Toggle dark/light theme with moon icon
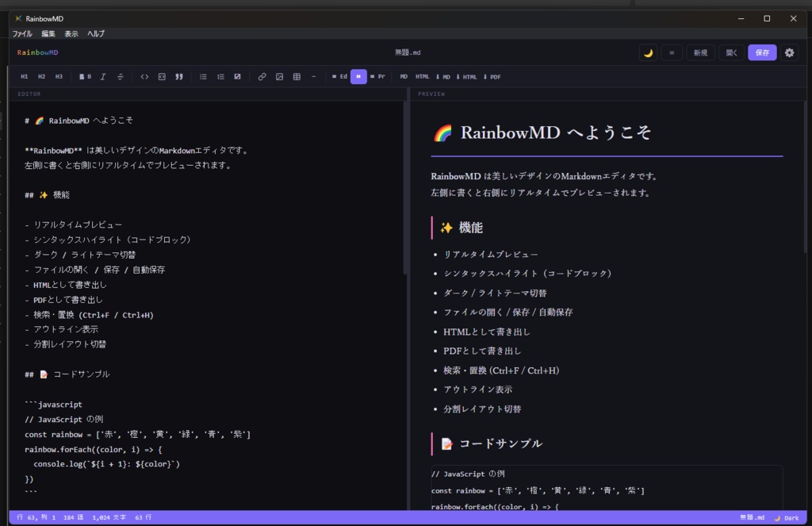Screen dimensions: 812x526 point(650,52)
